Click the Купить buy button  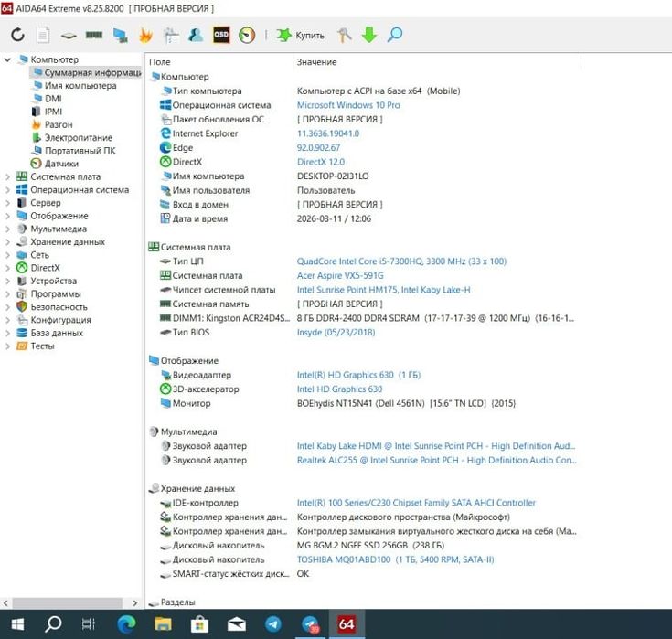point(300,35)
